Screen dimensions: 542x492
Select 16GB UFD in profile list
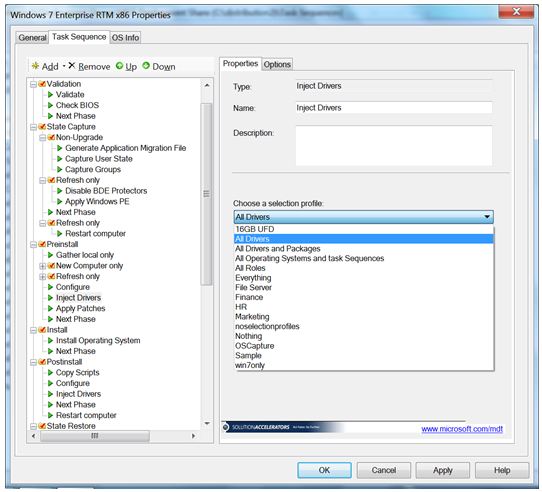click(364, 229)
